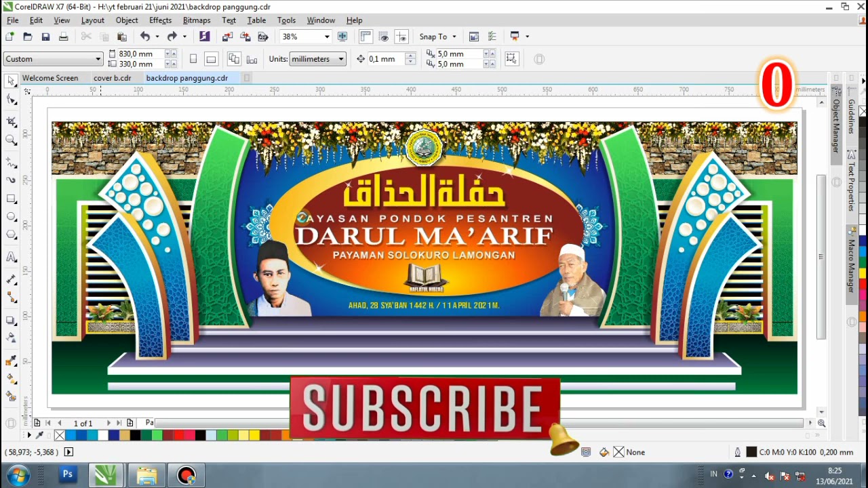Open the Custom page size dropdown
Image resolution: width=868 pixels, height=488 pixels.
(98, 59)
